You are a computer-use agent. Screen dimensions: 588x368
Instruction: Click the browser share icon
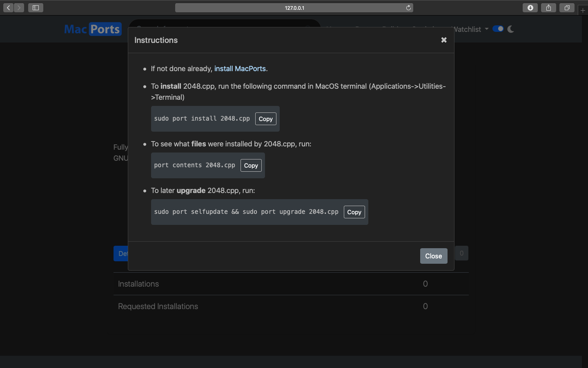pyautogui.click(x=548, y=8)
